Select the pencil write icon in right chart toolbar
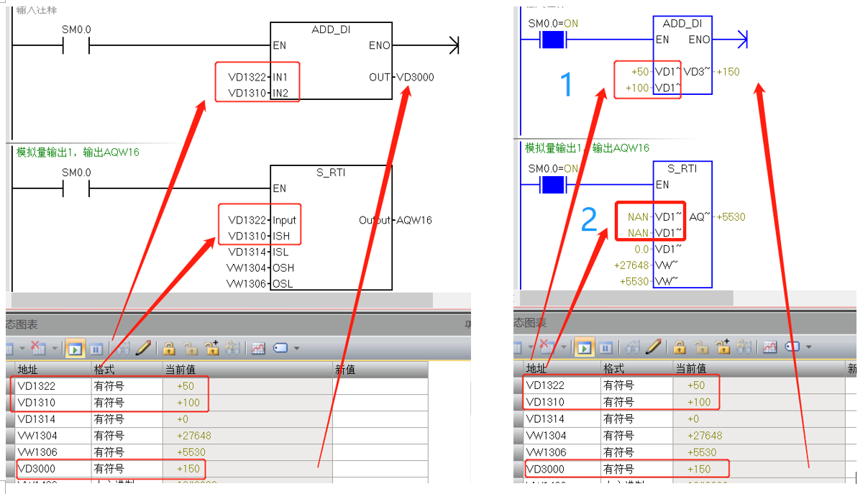The width and height of the screenshot is (868, 494). click(653, 348)
